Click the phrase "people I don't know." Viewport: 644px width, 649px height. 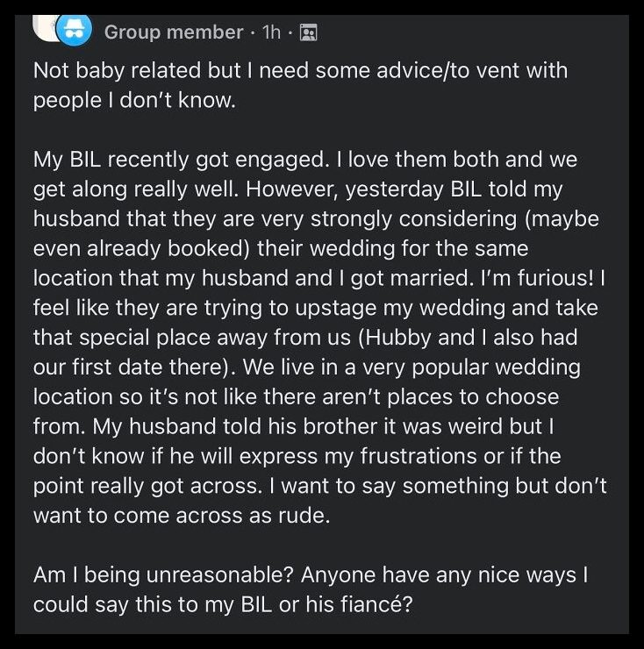(x=134, y=100)
